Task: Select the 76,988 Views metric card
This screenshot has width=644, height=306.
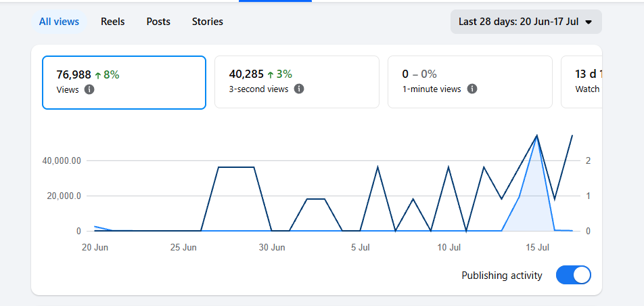Action: pos(124,83)
